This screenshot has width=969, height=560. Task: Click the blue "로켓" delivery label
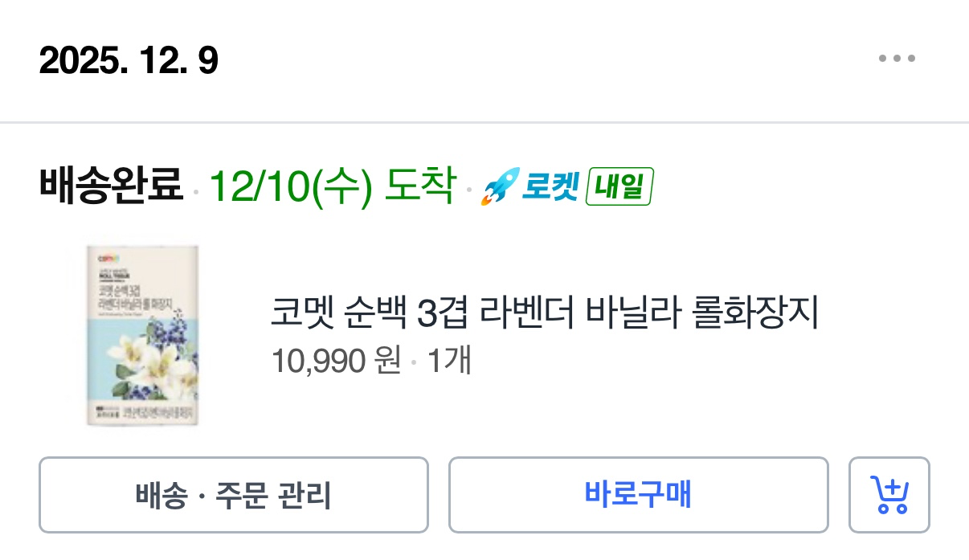550,187
